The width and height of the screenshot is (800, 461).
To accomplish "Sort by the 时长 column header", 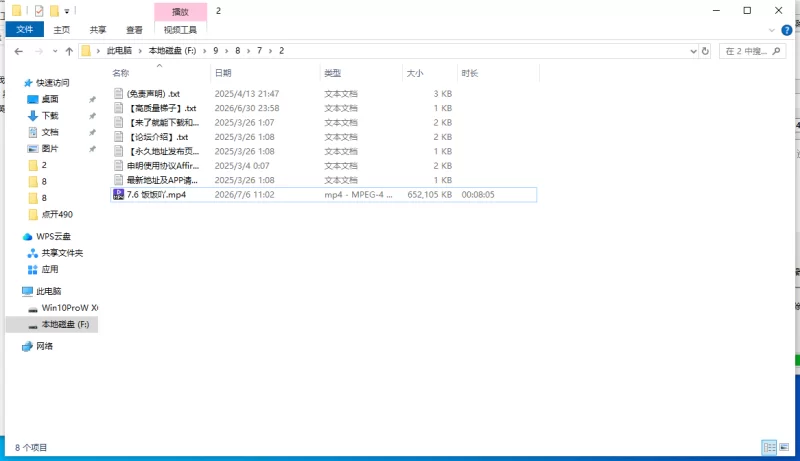I will point(470,73).
